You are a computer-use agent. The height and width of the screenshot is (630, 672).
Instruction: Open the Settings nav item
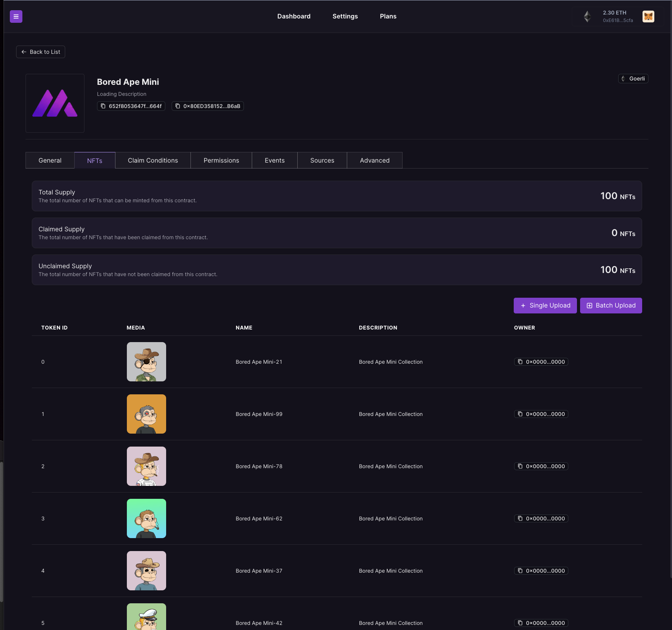pyautogui.click(x=345, y=16)
